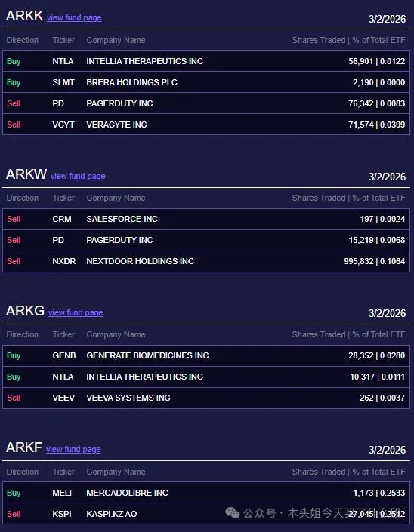The image size is (414, 532).
Task: Select the NXDR Nextdoor Holdings row
Action: (206, 261)
